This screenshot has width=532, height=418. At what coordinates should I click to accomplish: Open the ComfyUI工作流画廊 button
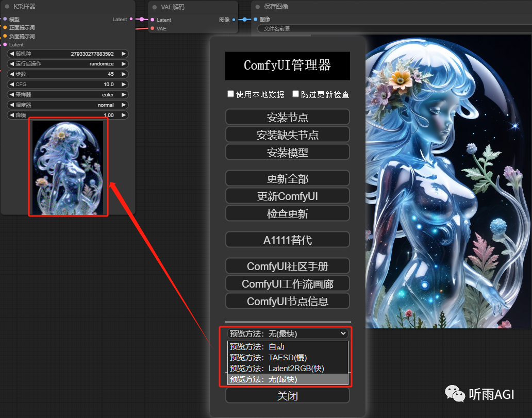pyautogui.click(x=287, y=283)
